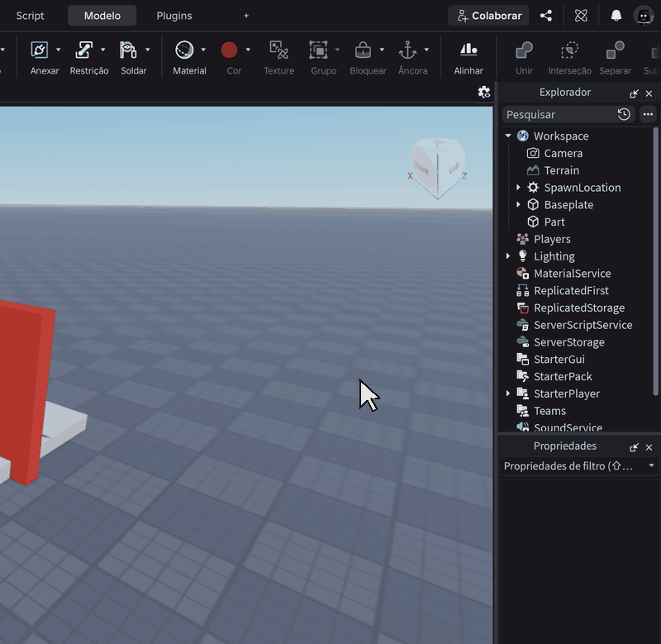Screen dimensions: 661x644
Task: Open the Anexar dropdown arrow
Action: tap(58, 50)
